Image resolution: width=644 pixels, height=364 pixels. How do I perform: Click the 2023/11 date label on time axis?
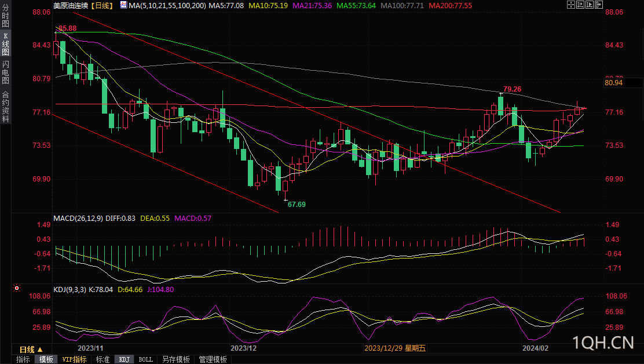[x=90, y=348]
